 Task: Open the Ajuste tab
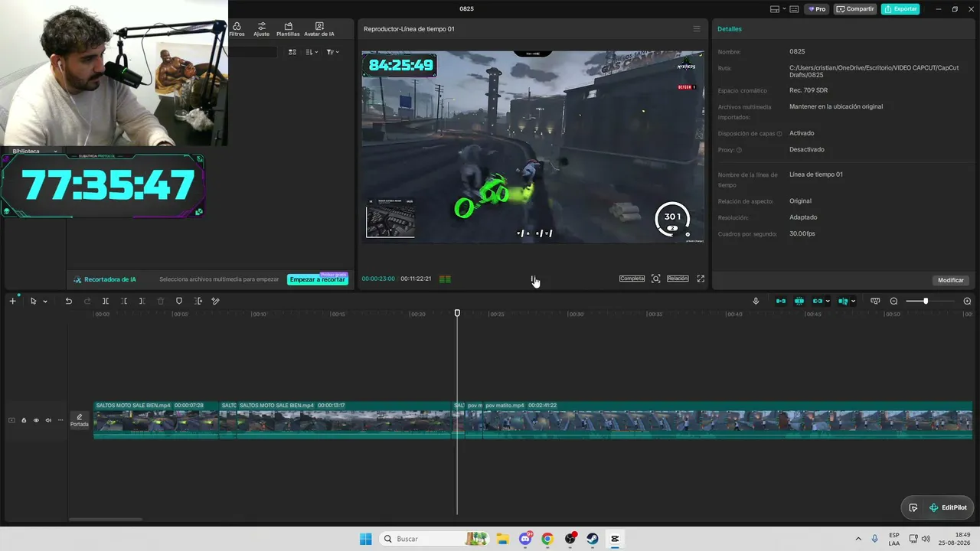point(261,30)
